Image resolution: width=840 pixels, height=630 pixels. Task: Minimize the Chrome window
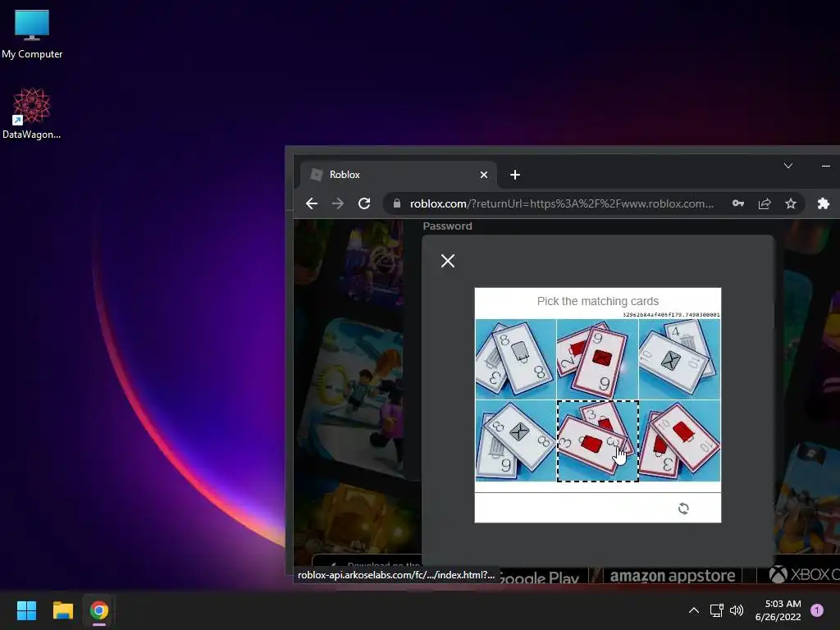[x=825, y=166]
